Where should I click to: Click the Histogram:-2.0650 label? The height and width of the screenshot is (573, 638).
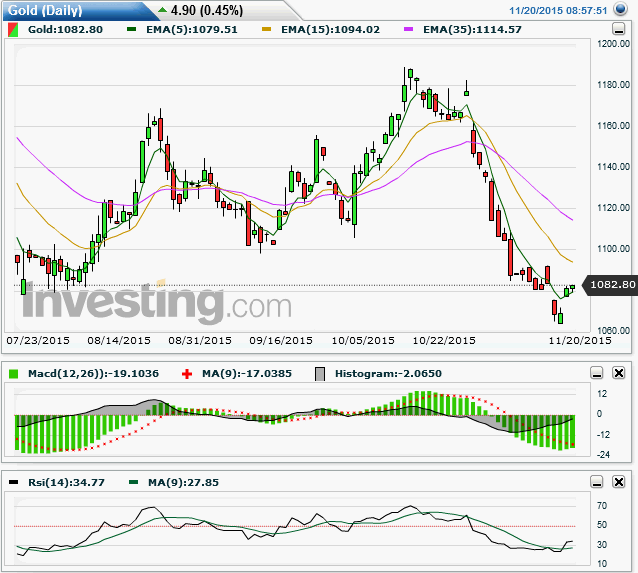(388, 374)
